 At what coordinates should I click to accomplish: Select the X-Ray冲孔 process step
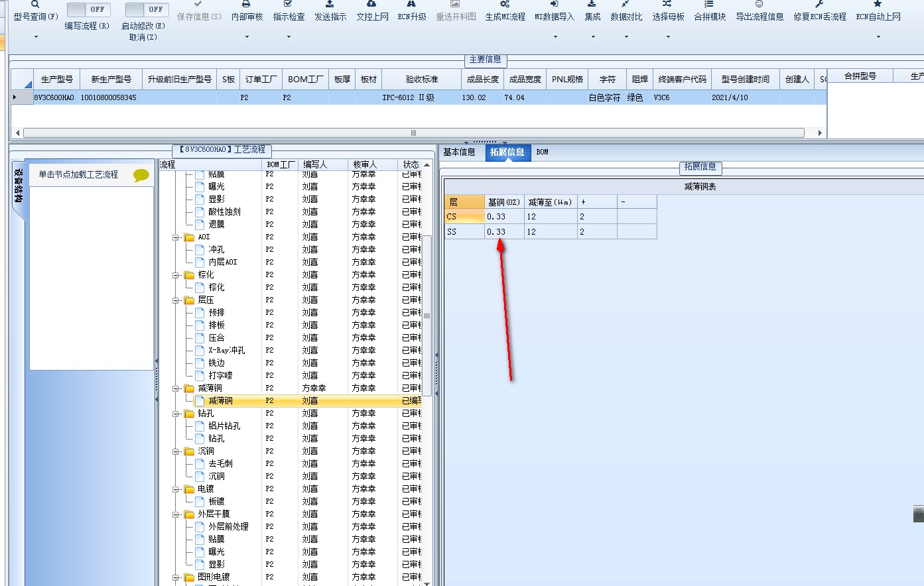point(227,350)
